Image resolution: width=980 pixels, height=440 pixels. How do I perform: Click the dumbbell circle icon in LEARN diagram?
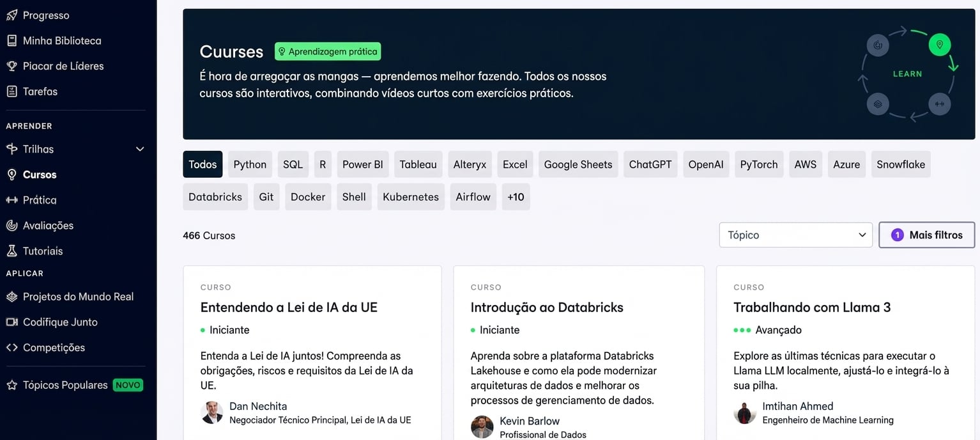[x=939, y=104]
